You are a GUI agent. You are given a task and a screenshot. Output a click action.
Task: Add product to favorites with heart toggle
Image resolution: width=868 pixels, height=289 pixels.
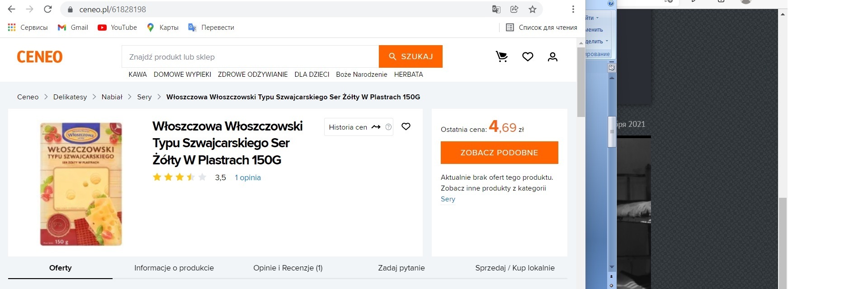[x=406, y=126]
